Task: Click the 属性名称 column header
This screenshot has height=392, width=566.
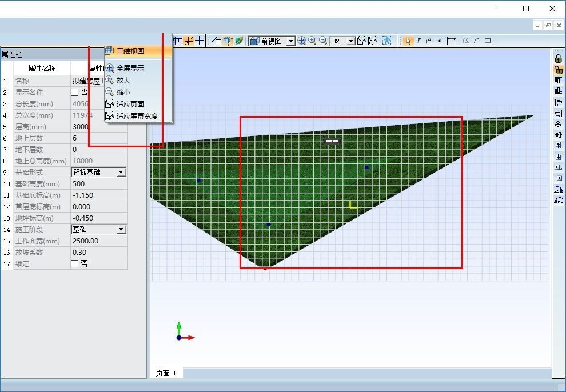Action: (x=42, y=68)
